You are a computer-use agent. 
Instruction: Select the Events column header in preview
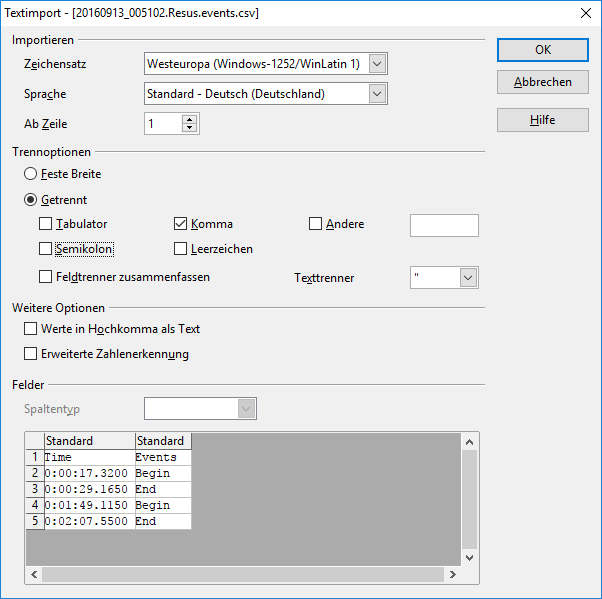point(160,441)
